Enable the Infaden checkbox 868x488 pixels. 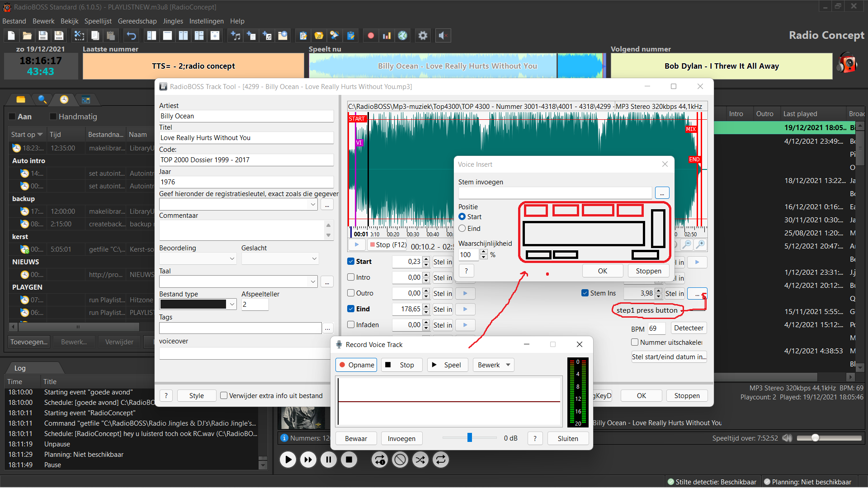coord(351,324)
